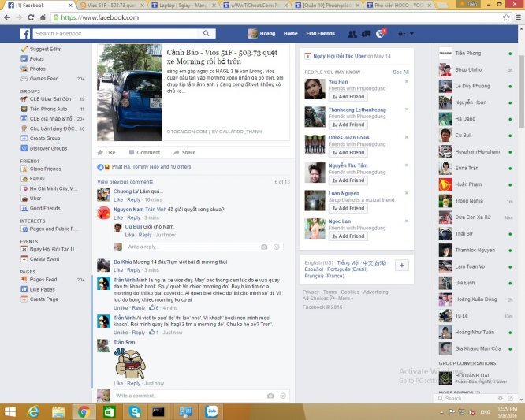Screen dimensions: 525x420
Task: Open Tiền Phong Auto group
Action: point(48,109)
